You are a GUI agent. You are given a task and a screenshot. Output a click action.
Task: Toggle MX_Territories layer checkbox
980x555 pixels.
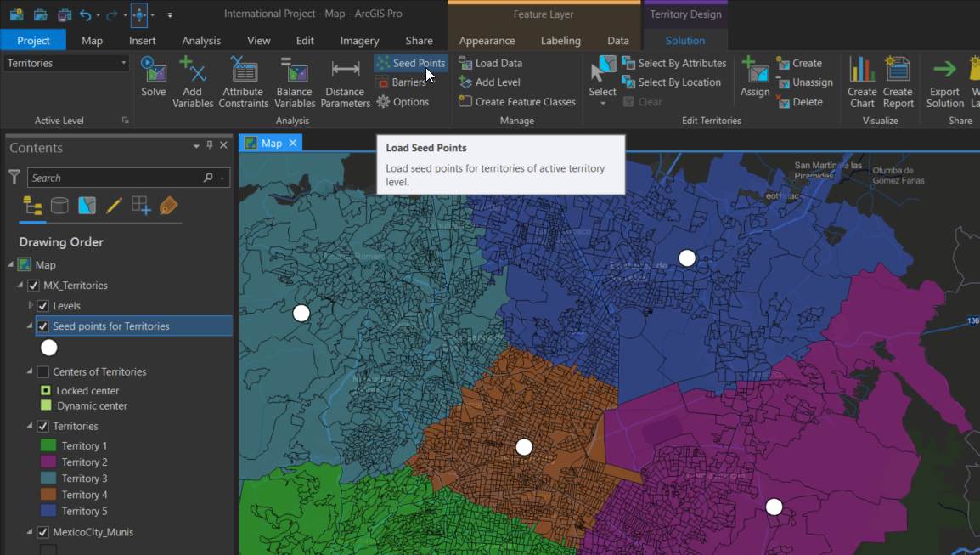pyautogui.click(x=34, y=286)
